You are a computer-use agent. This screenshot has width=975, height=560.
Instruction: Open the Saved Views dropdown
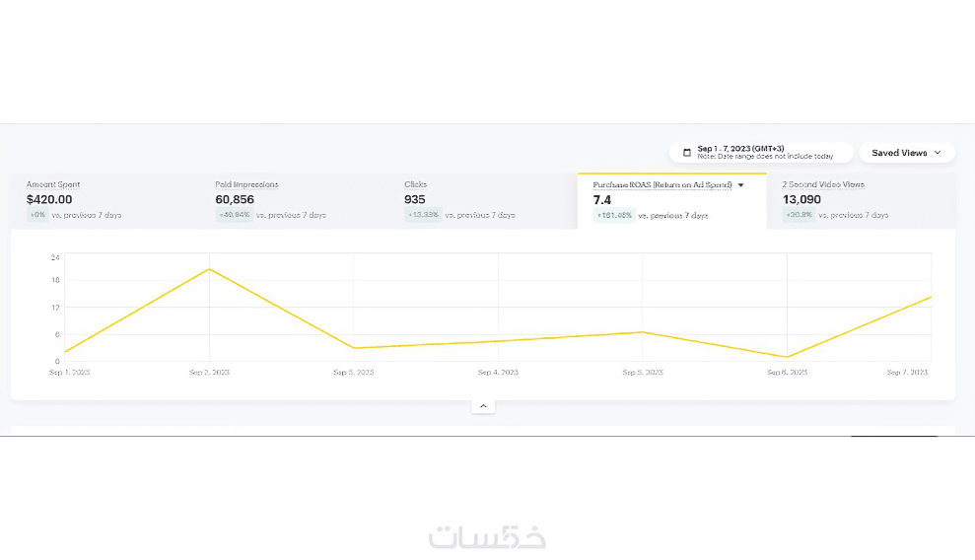[x=906, y=153]
